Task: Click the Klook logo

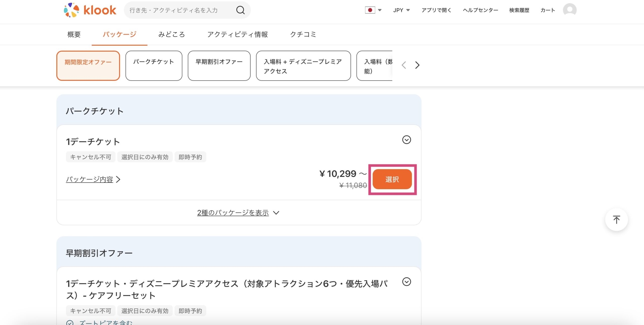Action: 90,10
